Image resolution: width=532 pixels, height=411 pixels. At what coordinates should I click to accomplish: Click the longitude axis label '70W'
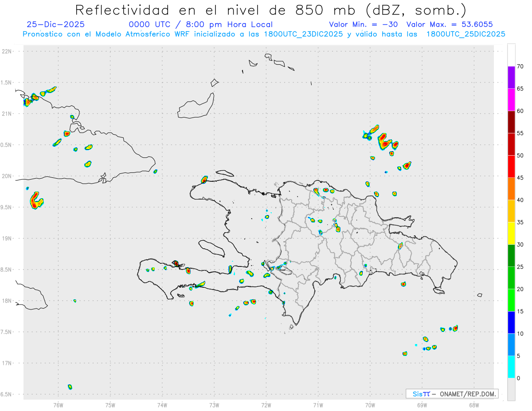(x=370, y=405)
